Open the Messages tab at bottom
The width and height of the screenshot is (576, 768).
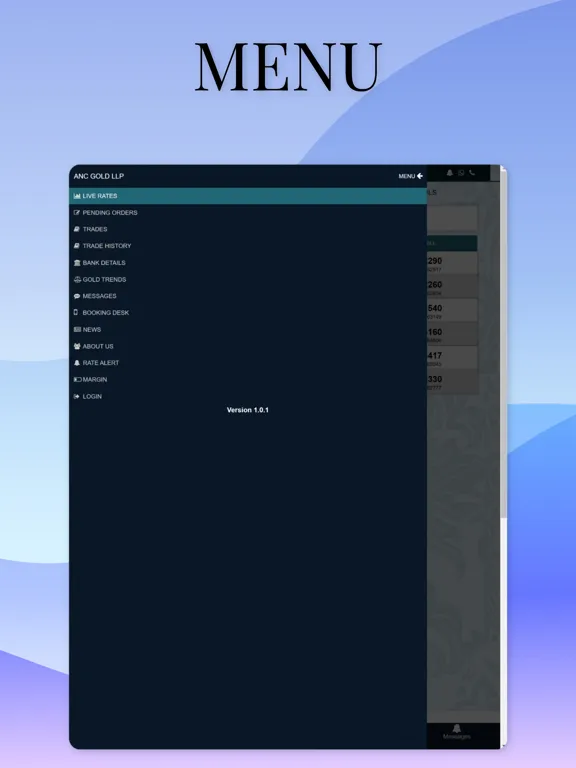click(456, 732)
